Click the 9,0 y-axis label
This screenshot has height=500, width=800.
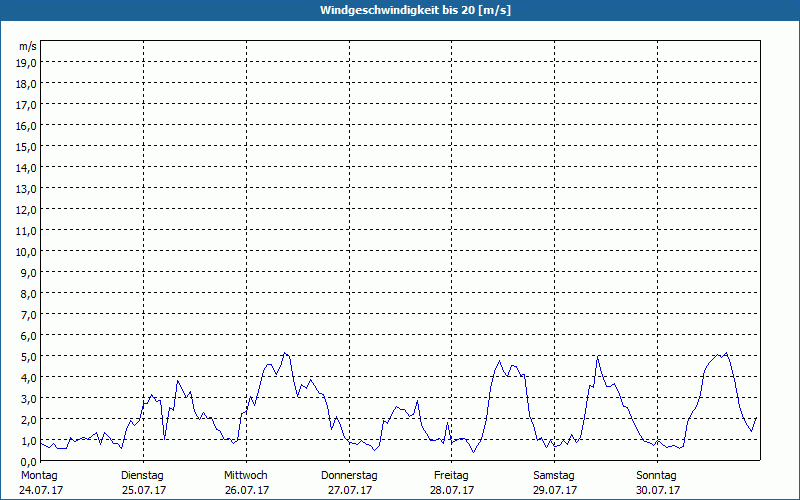pos(29,273)
